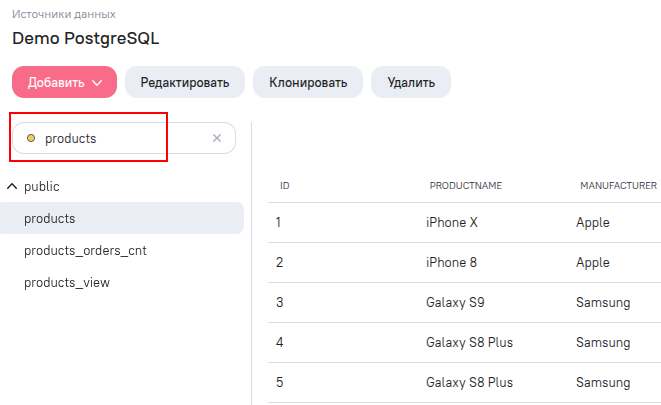Screen dimensions: 661x405
Task: Focus the products search field
Action: pyautogui.click(x=124, y=138)
